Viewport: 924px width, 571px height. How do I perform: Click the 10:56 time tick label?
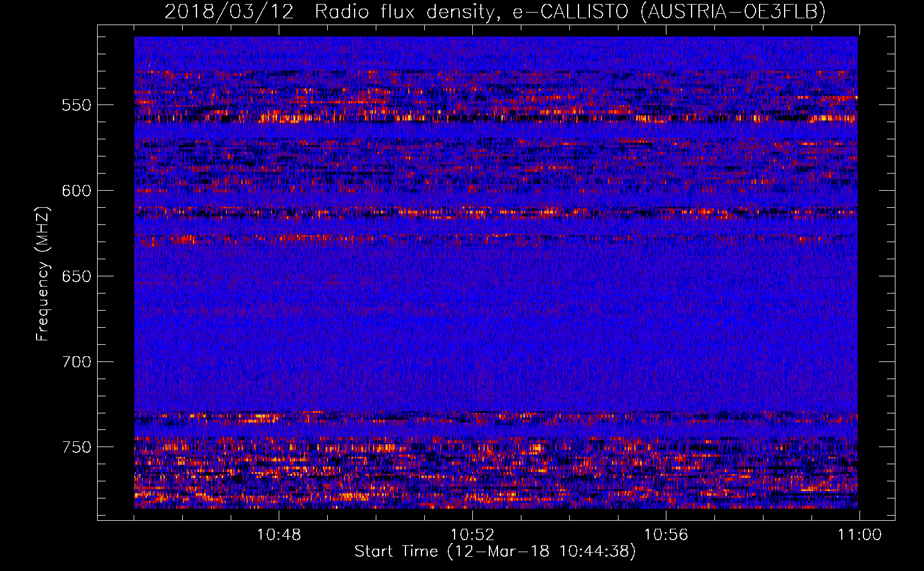click(666, 535)
